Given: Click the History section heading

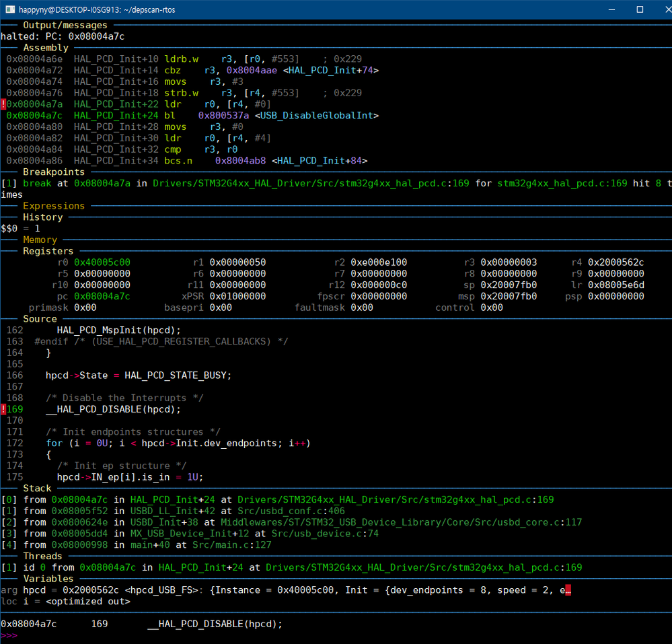Looking at the screenshot, I should point(43,217).
